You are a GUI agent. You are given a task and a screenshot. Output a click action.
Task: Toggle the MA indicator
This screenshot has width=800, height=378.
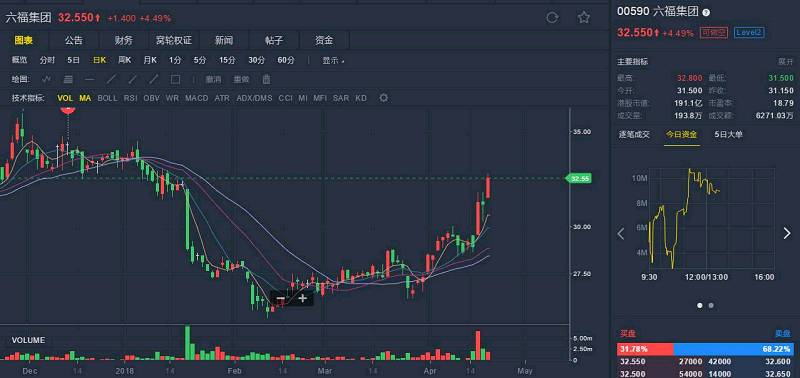(85, 98)
